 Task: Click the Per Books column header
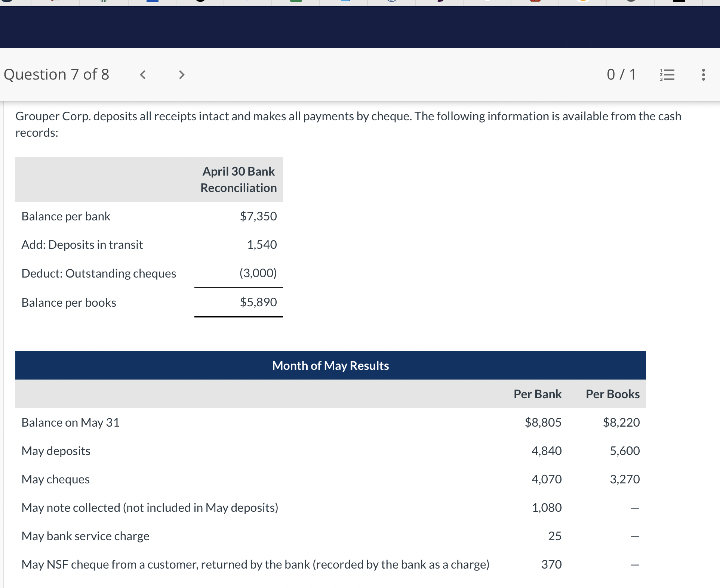612,394
